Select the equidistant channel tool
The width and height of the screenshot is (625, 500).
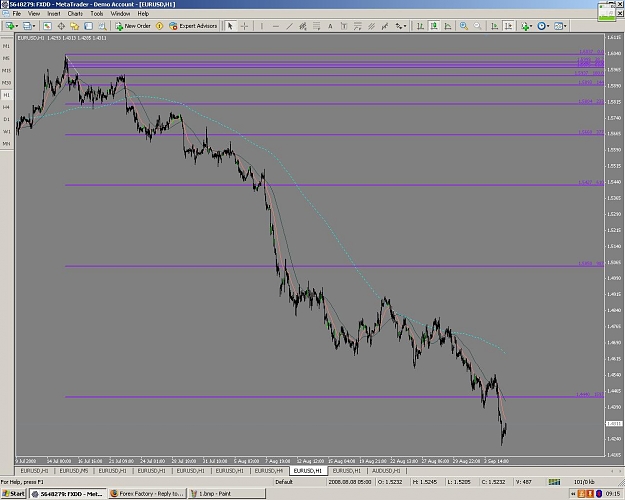(303, 26)
